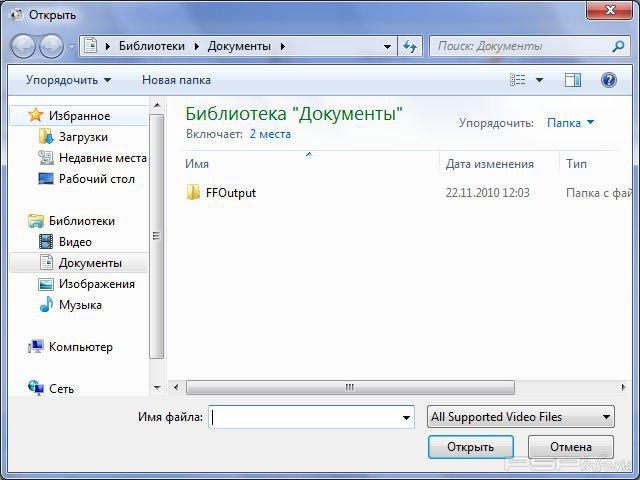Open Загрузки in navigation pane

point(83,137)
